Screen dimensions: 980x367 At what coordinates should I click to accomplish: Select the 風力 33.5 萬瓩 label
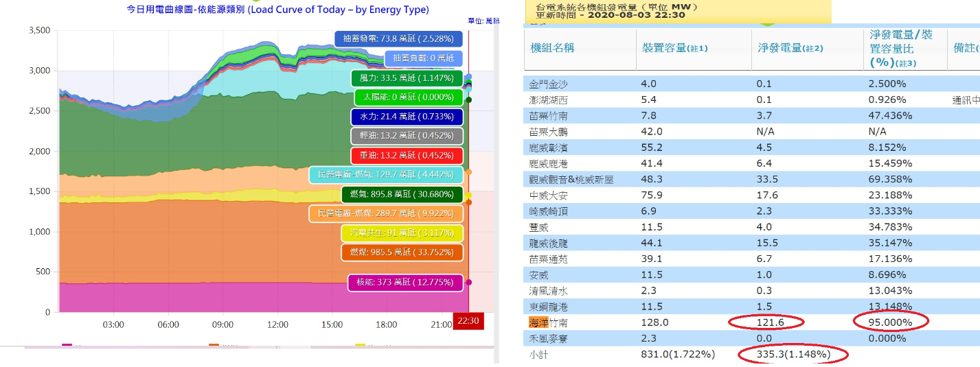pos(406,78)
